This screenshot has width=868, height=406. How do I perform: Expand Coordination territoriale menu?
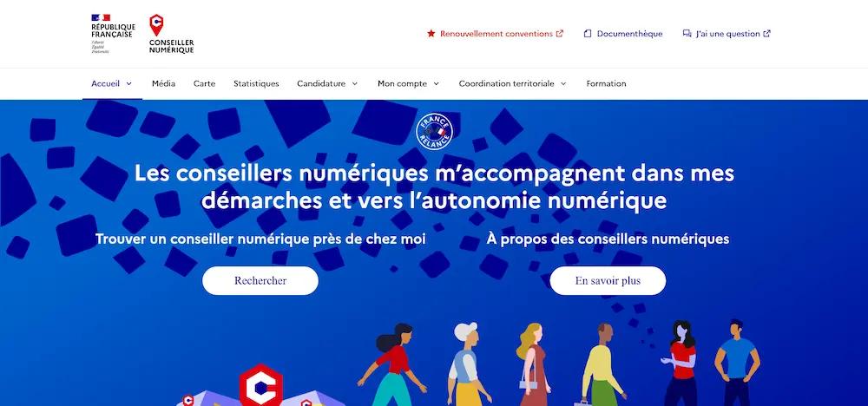tap(513, 84)
